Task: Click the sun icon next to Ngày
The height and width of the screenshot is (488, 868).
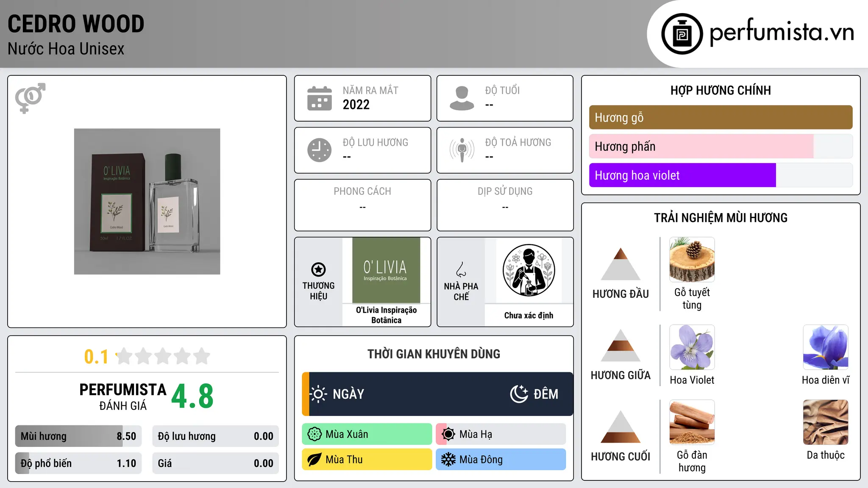Action: pos(318,394)
